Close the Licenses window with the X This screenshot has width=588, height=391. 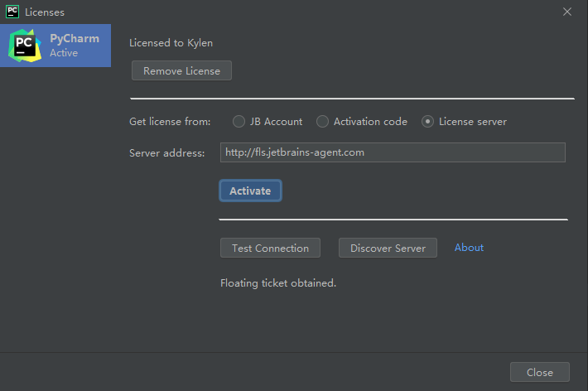(x=567, y=12)
